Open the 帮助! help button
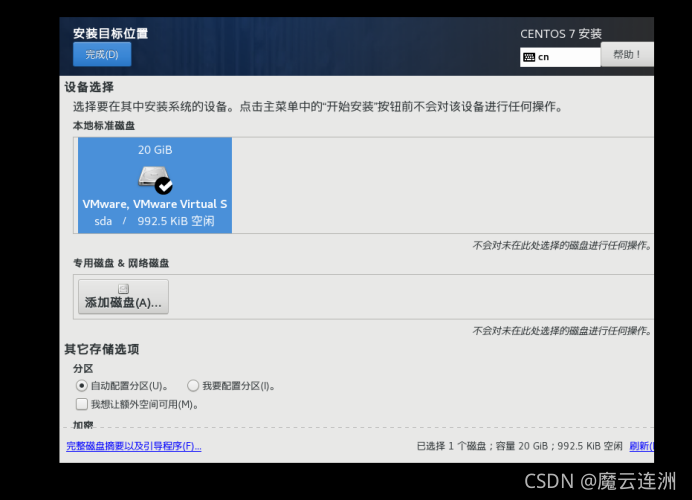 pos(627,54)
